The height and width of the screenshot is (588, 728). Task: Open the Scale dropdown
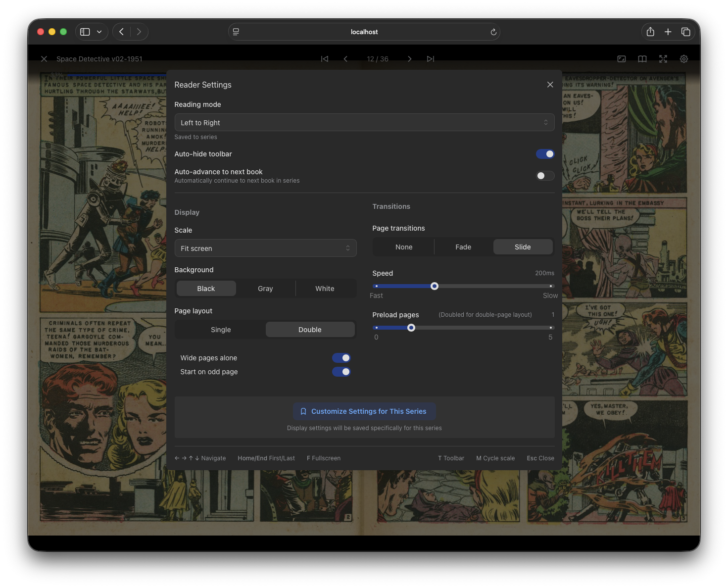[265, 248]
